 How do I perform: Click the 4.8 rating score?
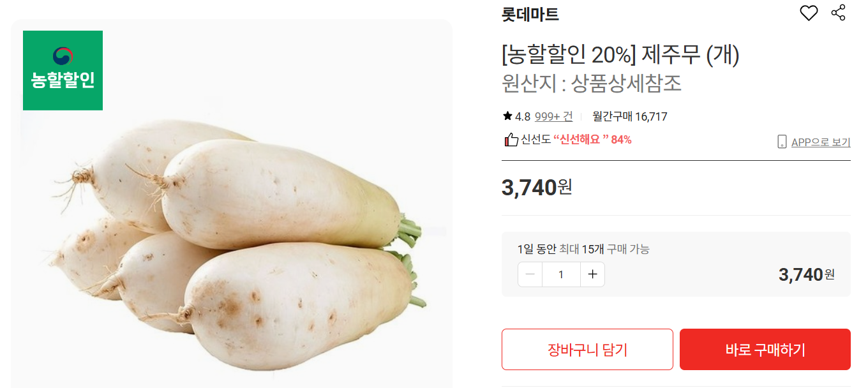tap(523, 116)
